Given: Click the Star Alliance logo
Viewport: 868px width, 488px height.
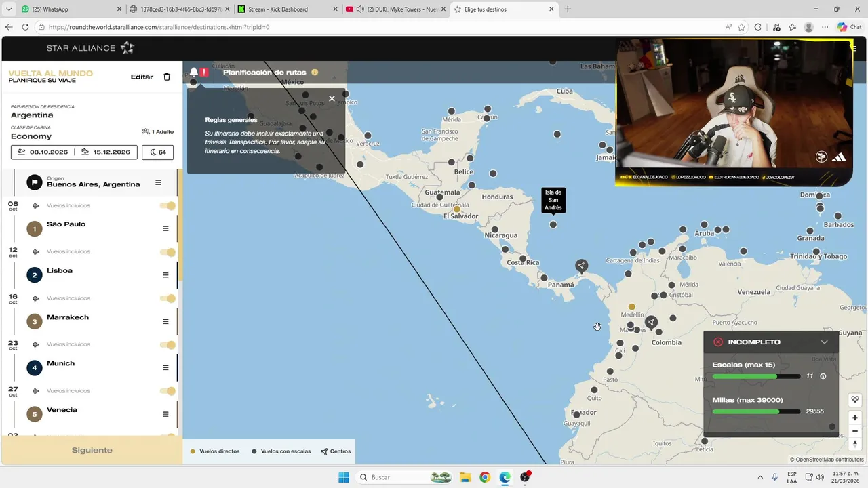Looking at the screenshot, I should pyautogui.click(x=90, y=48).
